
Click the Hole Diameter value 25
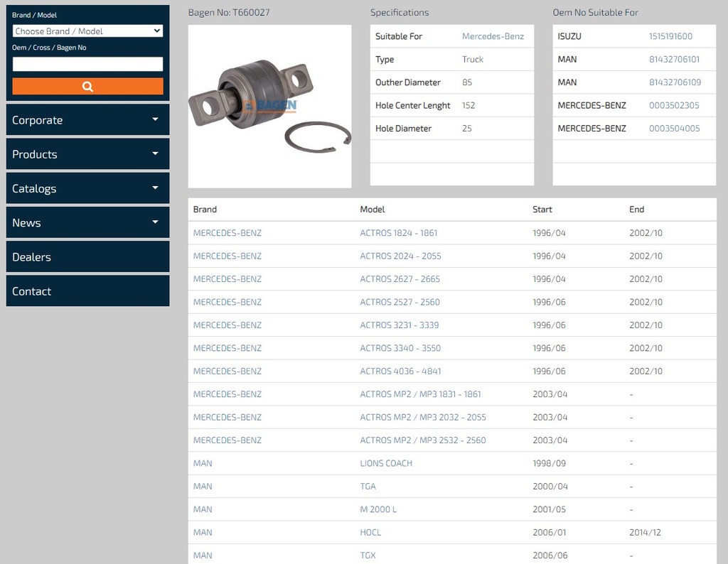tap(466, 129)
